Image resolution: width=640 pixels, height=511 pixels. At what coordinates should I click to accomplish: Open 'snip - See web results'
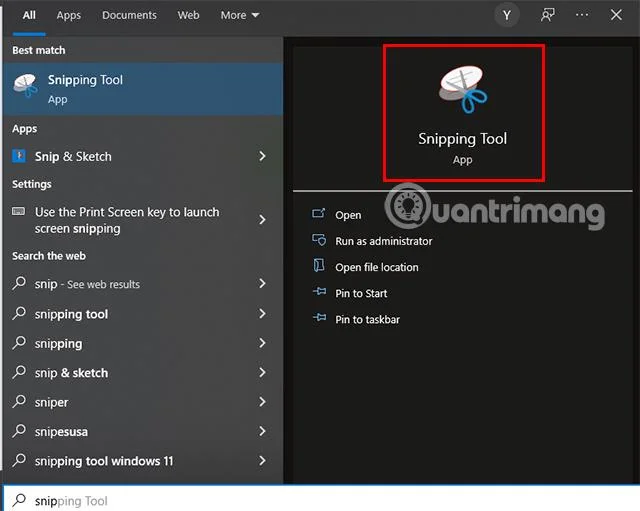143,284
